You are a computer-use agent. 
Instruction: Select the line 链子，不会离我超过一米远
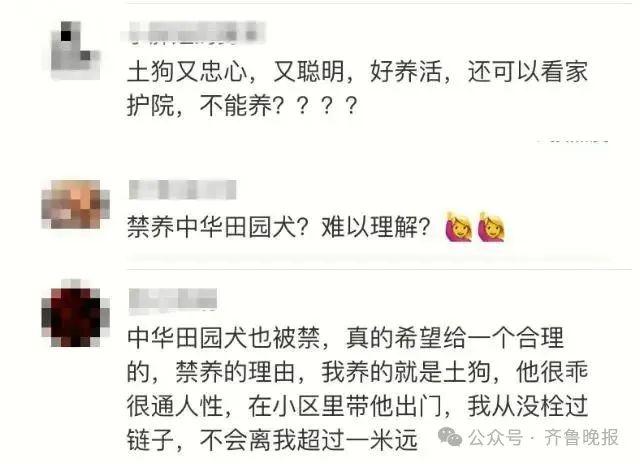tap(273, 440)
